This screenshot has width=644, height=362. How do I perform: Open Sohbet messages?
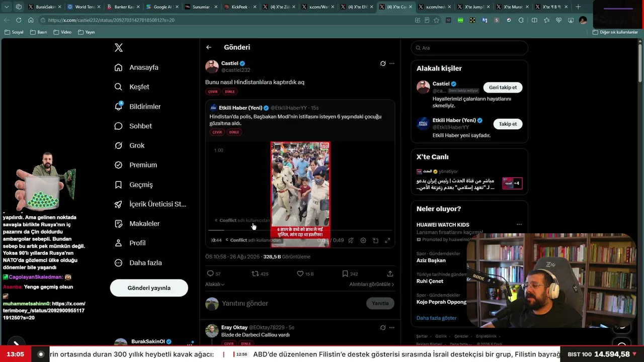[x=133, y=126]
